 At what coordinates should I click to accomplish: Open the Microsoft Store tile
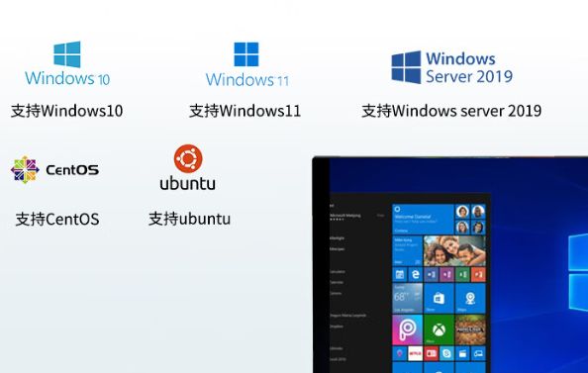439,298
